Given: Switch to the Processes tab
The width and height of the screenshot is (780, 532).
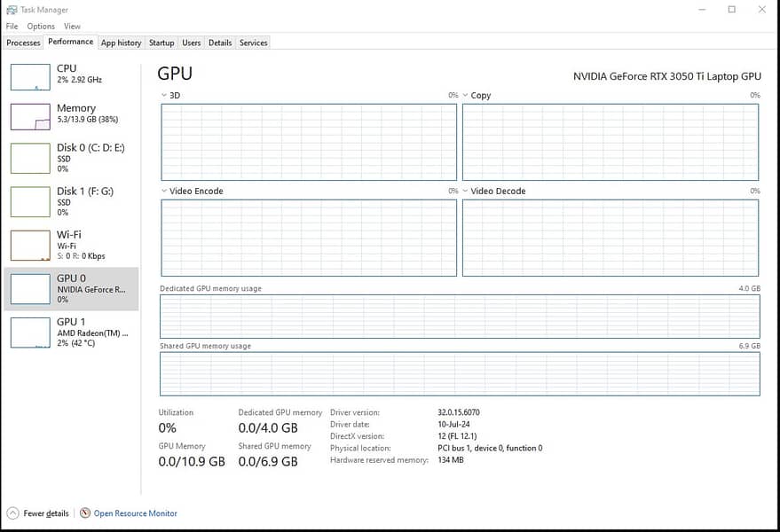Looking at the screenshot, I should pyautogui.click(x=23, y=43).
